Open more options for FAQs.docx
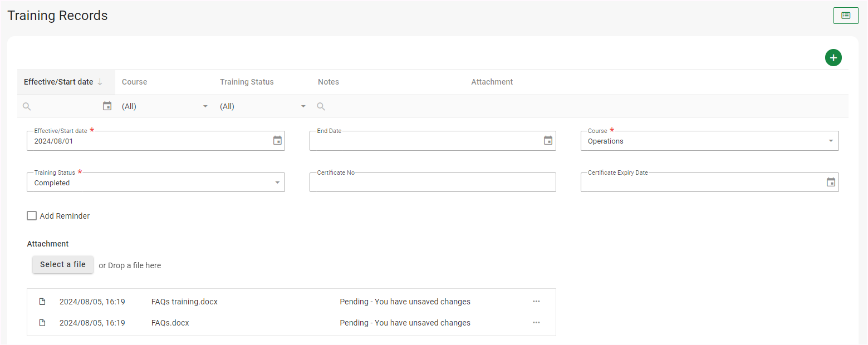Viewport: 868px width, 345px height. (x=536, y=323)
